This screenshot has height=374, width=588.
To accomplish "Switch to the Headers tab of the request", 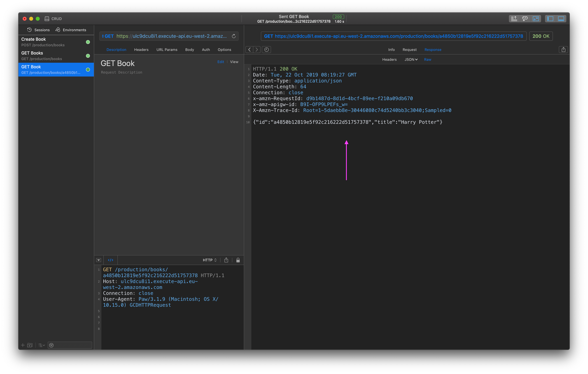I will [x=141, y=50].
